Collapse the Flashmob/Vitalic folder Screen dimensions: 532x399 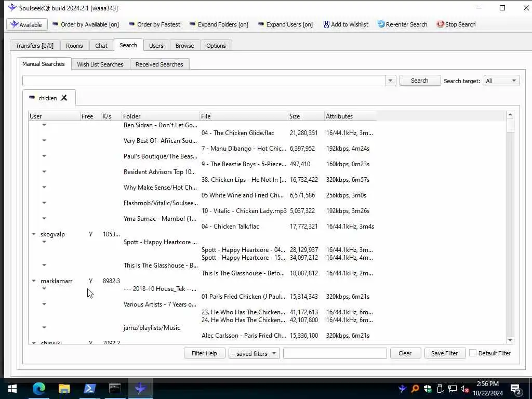click(44, 203)
